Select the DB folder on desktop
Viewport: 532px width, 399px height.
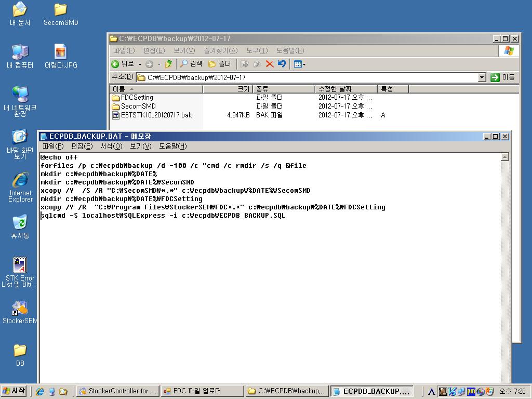pos(20,355)
